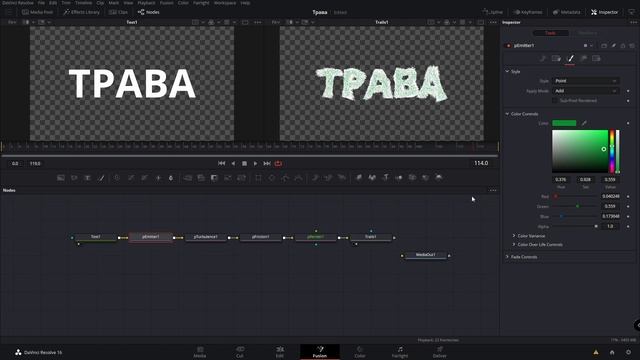Select the pRender1 node
Image resolution: width=640 pixels, height=360 pixels.
[x=316, y=237]
